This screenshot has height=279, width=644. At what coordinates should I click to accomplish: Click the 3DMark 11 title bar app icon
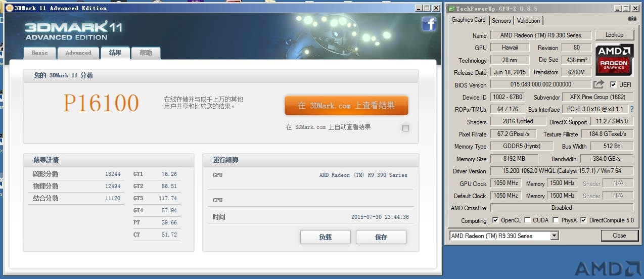[x=9, y=8]
